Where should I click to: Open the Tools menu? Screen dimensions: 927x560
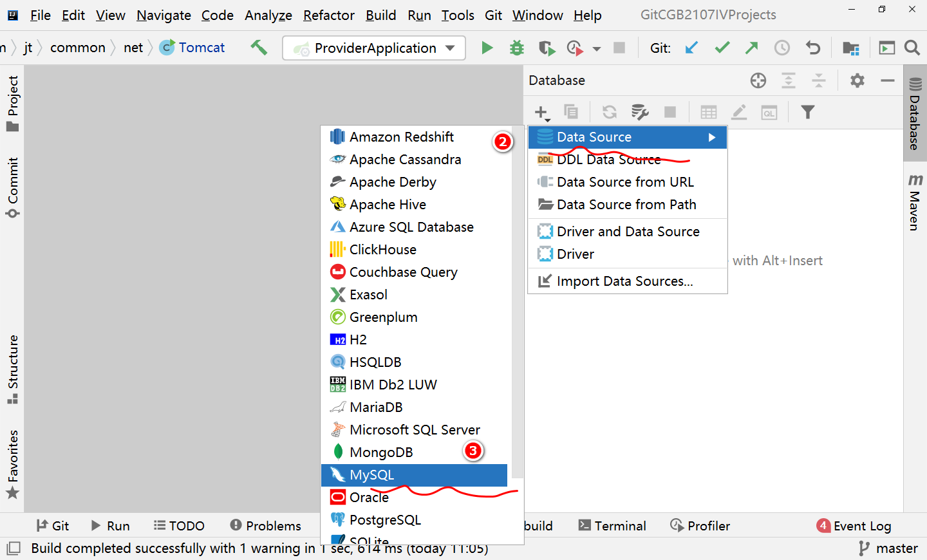click(x=458, y=15)
